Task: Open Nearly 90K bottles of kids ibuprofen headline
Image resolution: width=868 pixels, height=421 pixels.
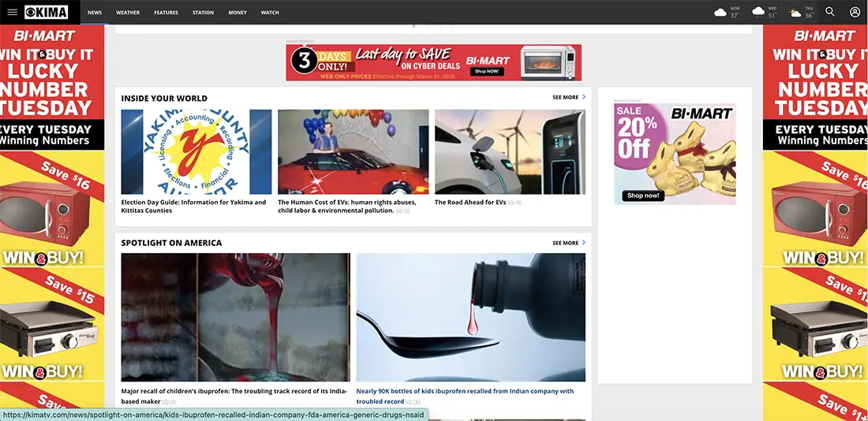Action: pos(465,396)
